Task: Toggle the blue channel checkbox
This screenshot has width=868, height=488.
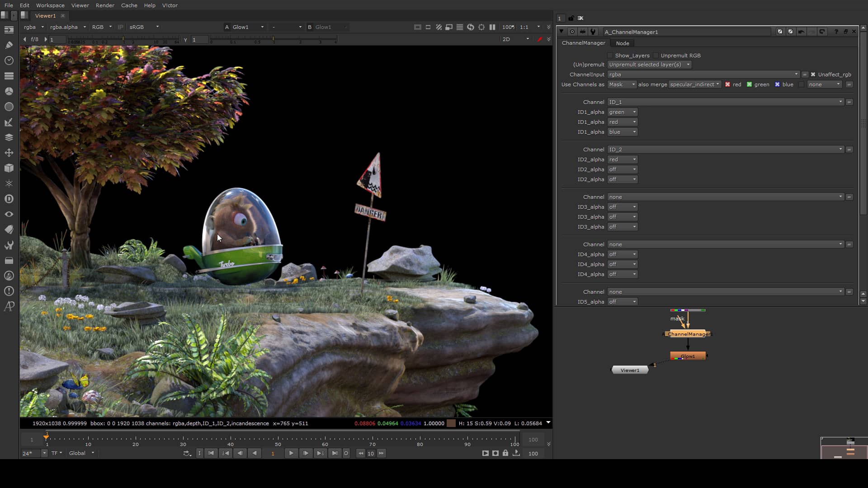Action: pos(777,84)
